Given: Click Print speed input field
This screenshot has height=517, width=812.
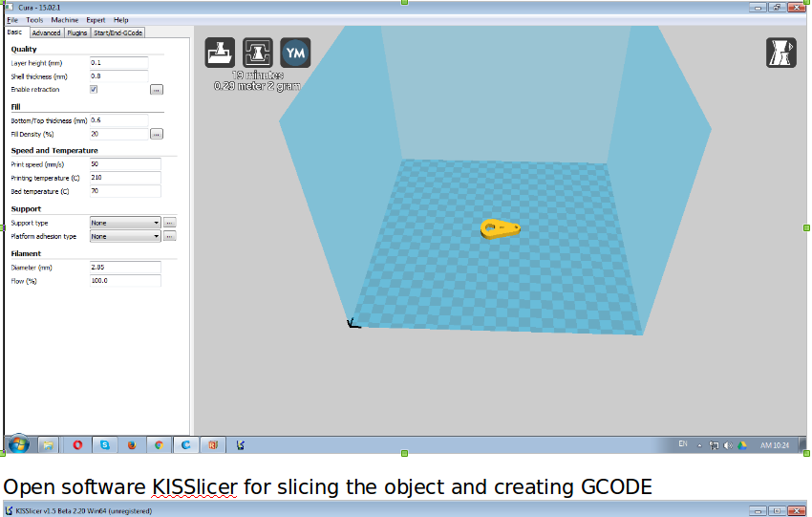Looking at the screenshot, I should point(125,164).
